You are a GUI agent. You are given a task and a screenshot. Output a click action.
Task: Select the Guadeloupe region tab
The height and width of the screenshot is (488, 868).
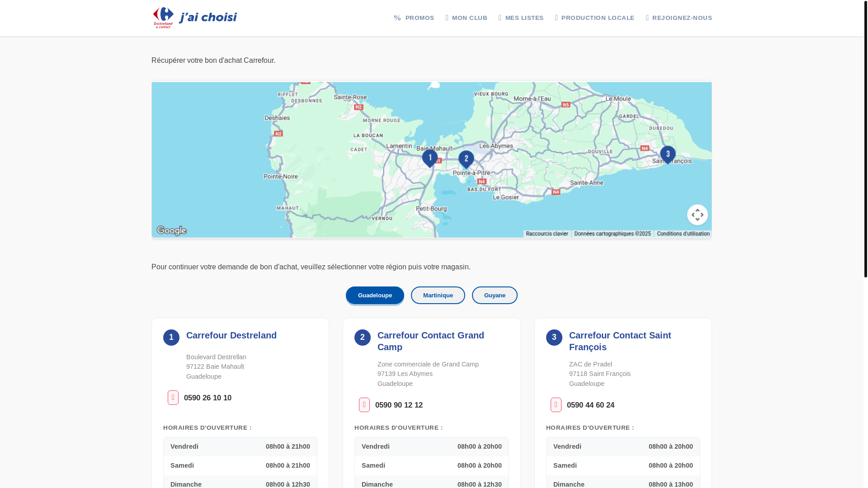[x=375, y=296]
